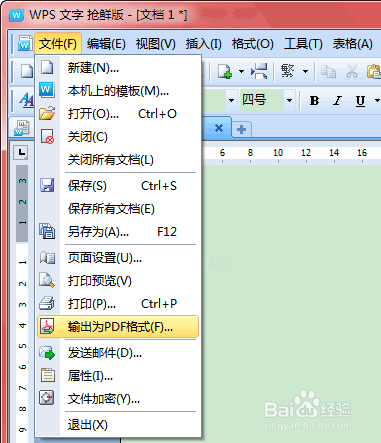Toggle Italic formatting
This screenshot has width=381, height=443.
337,100
